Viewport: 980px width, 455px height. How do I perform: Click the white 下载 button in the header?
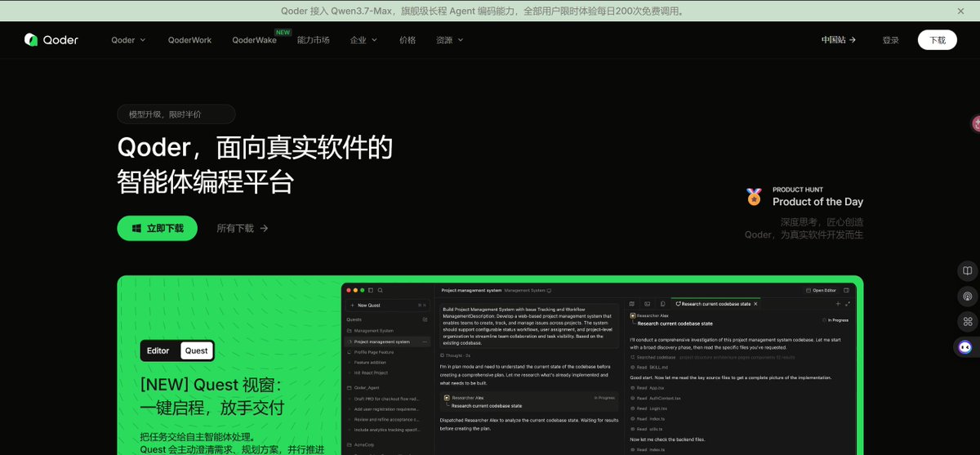tap(938, 40)
